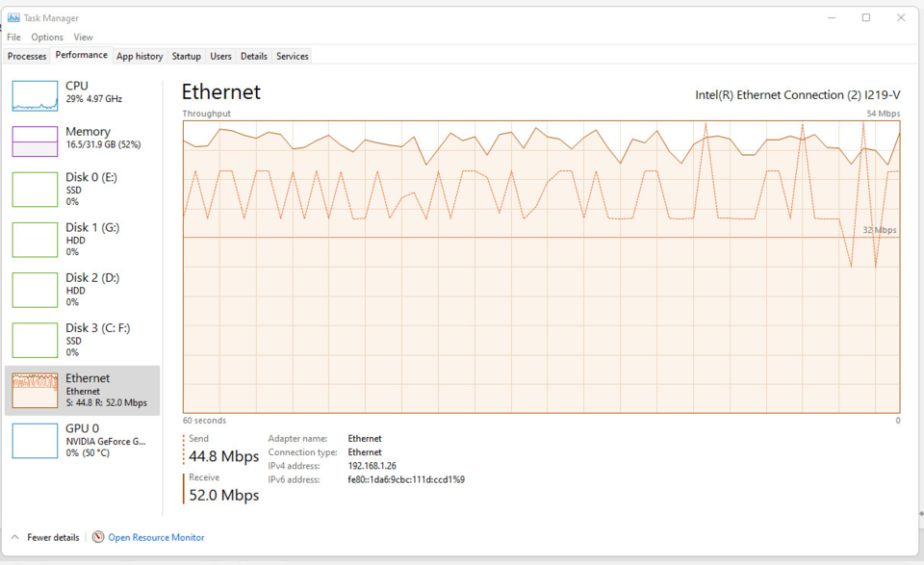The width and height of the screenshot is (924, 565).
Task: Click the IPv4 address: field label
Action: tap(294, 466)
